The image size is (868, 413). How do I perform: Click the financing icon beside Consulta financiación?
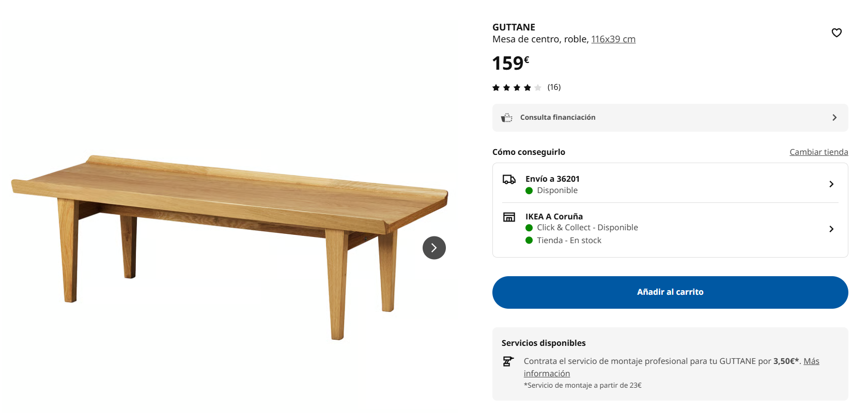(507, 118)
